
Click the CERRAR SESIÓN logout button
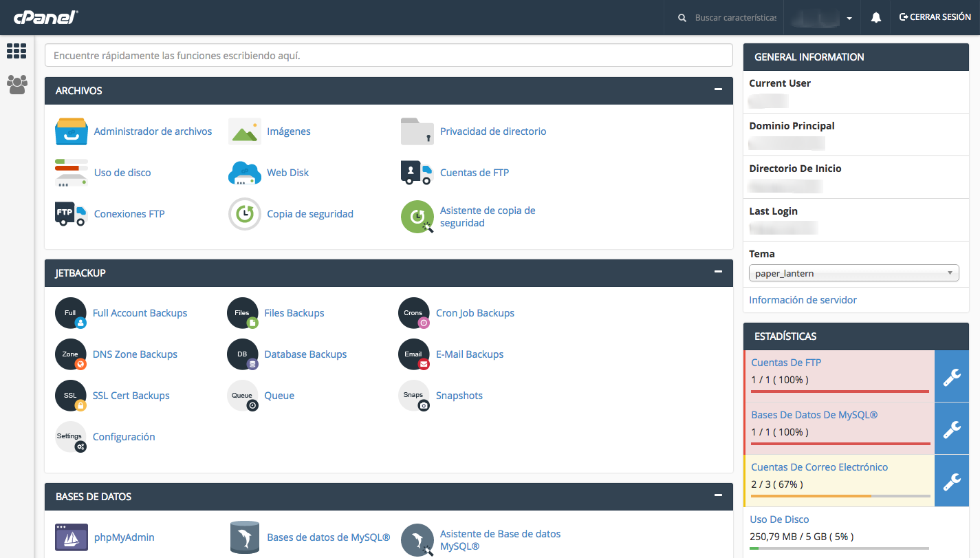pos(935,17)
